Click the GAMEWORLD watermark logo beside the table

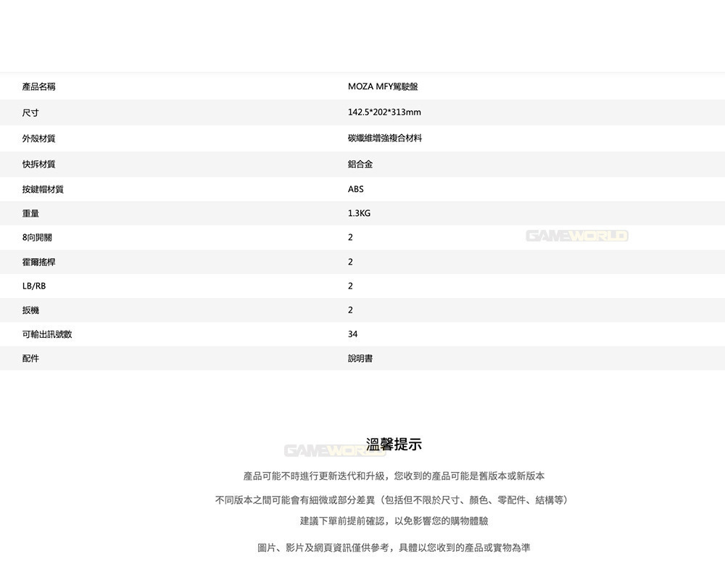(577, 236)
